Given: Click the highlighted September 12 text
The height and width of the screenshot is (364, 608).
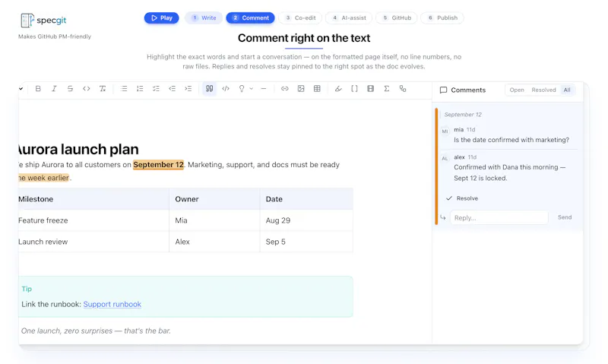Looking at the screenshot, I should [158, 165].
